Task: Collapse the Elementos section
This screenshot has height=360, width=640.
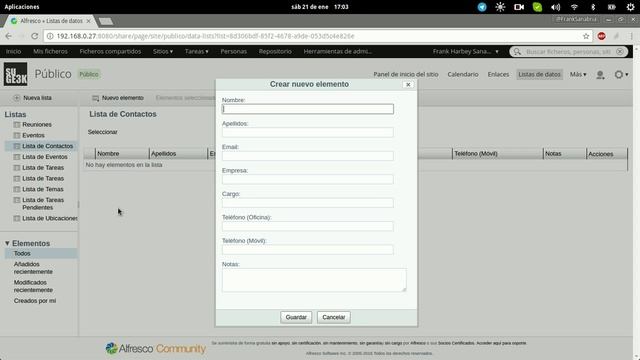Action: tap(27, 243)
